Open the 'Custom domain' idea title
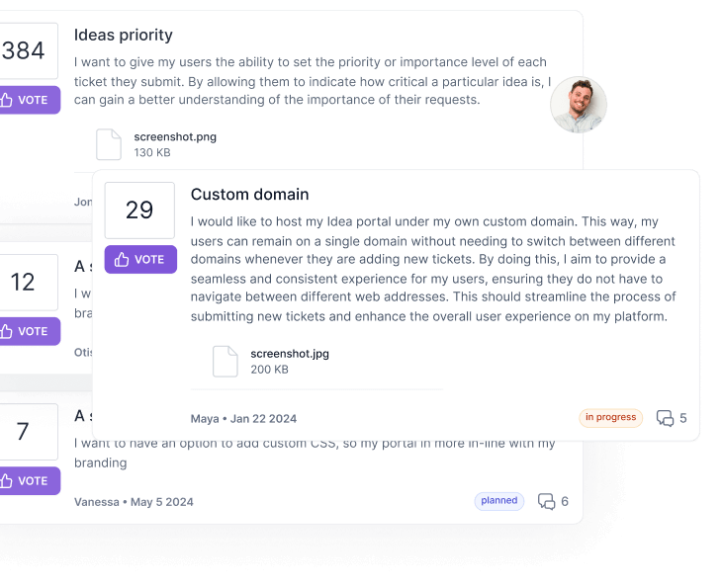The image size is (722, 588). point(250,195)
